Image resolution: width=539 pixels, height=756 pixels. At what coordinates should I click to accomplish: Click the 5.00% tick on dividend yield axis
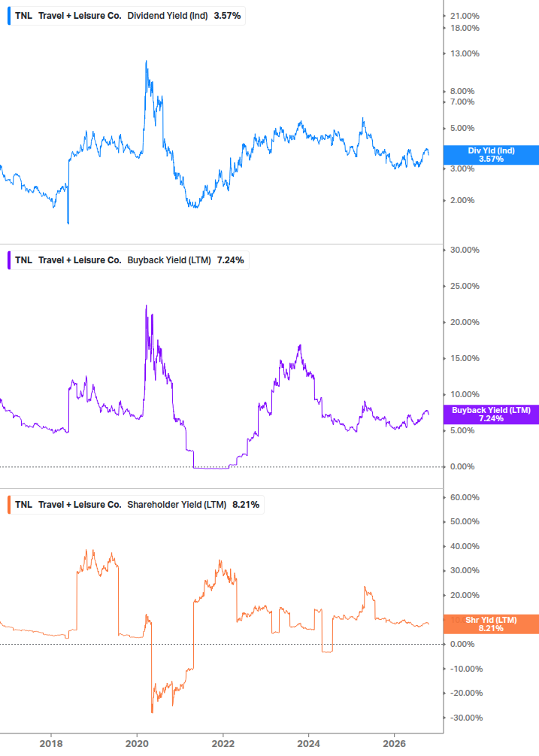(462, 128)
